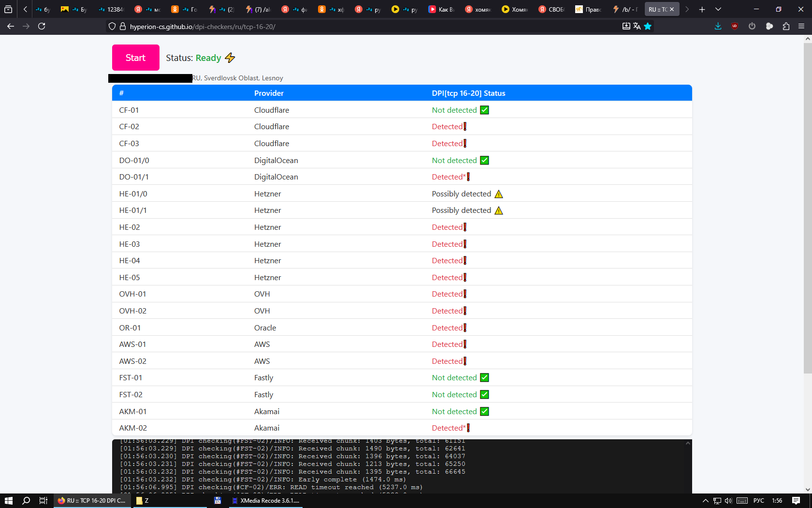812x508 pixels.
Task: Click the FST-01 green check mark
Action: click(x=484, y=377)
